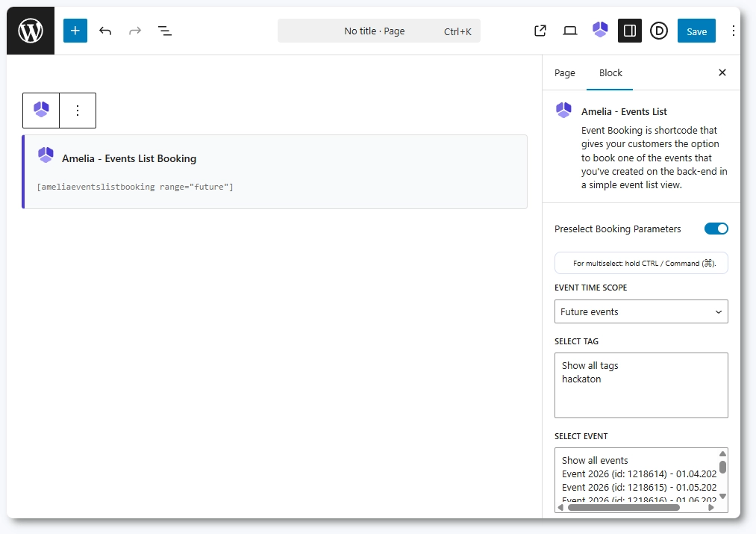This screenshot has width=756, height=534.
Task: Click the Save button
Action: (696, 31)
